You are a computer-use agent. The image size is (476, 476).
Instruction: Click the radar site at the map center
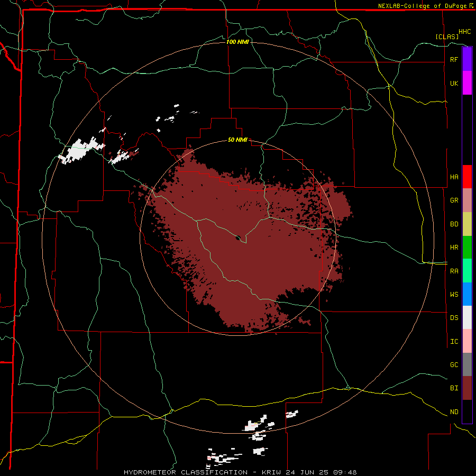237,237
